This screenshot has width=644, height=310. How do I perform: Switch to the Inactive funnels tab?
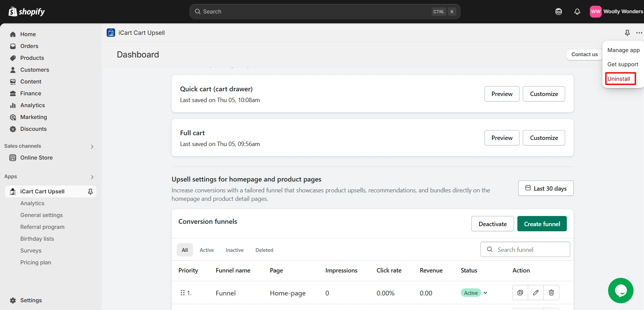tap(235, 250)
